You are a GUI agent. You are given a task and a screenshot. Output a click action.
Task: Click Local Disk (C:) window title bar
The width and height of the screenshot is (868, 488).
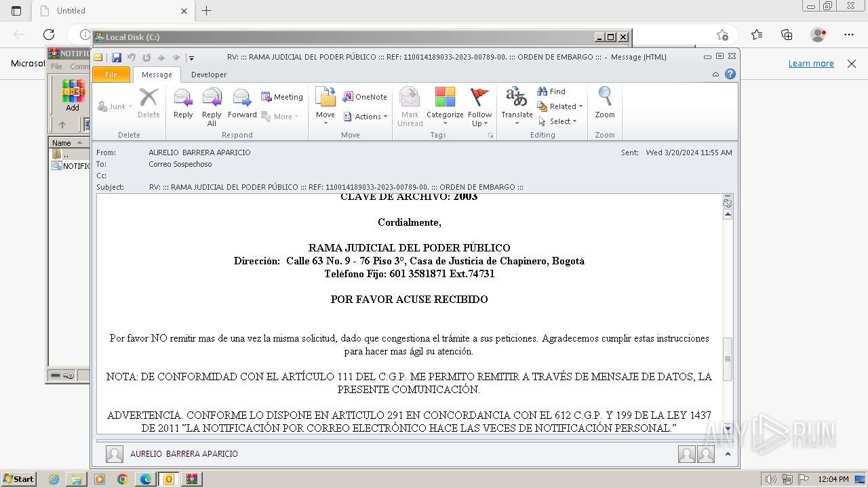click(361, 37)
